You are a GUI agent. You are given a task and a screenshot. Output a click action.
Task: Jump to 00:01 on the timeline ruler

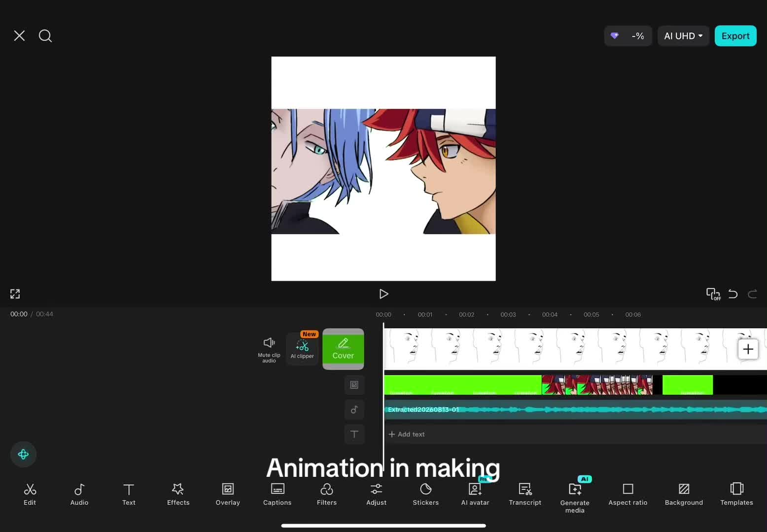tap(425, 315)
